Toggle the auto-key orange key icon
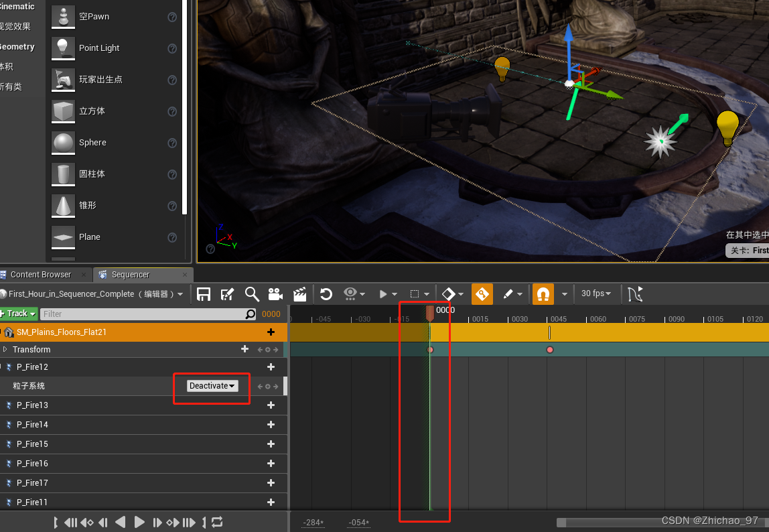 click(x=482, y=293)
